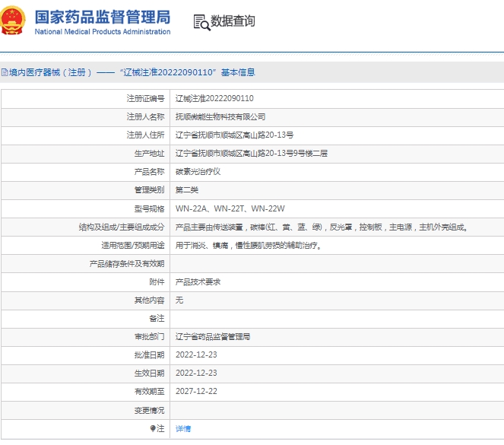This screenshot has width=504, height=445.
Task: Click the 数据查询 heading text
Action: pyautogui.click(x=233, y=21)
